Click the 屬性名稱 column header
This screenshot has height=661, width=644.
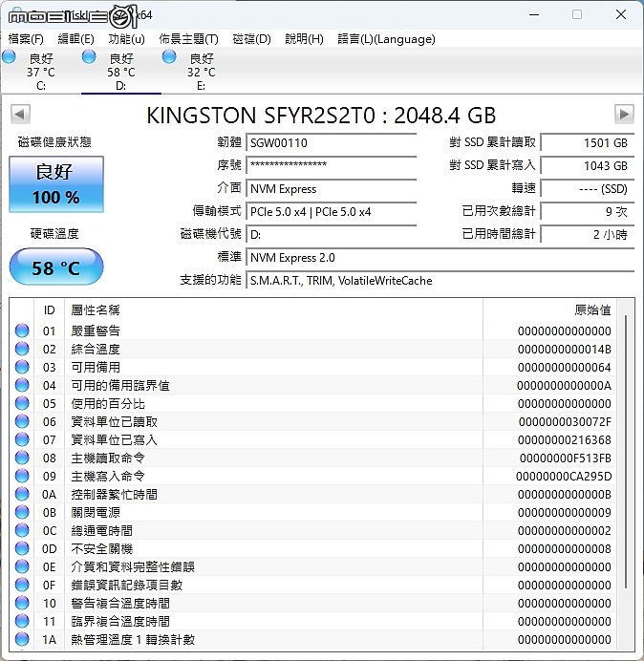(273, 310)
